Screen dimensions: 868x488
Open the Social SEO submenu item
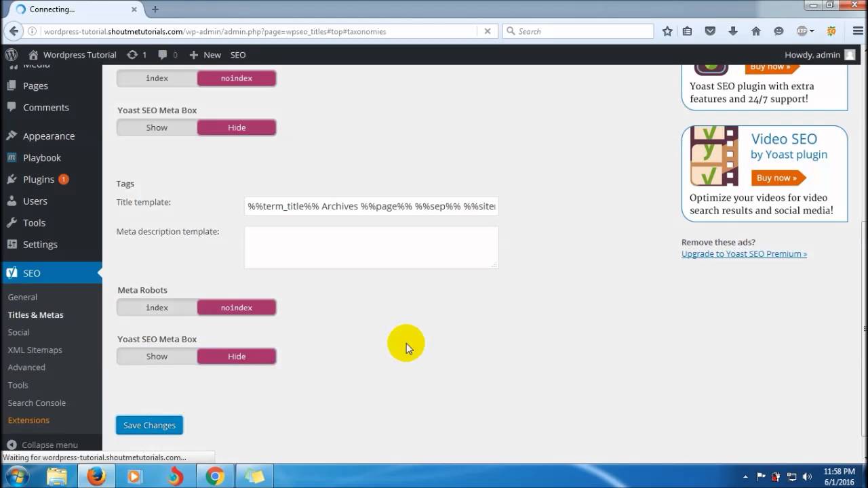coord(18,332)
